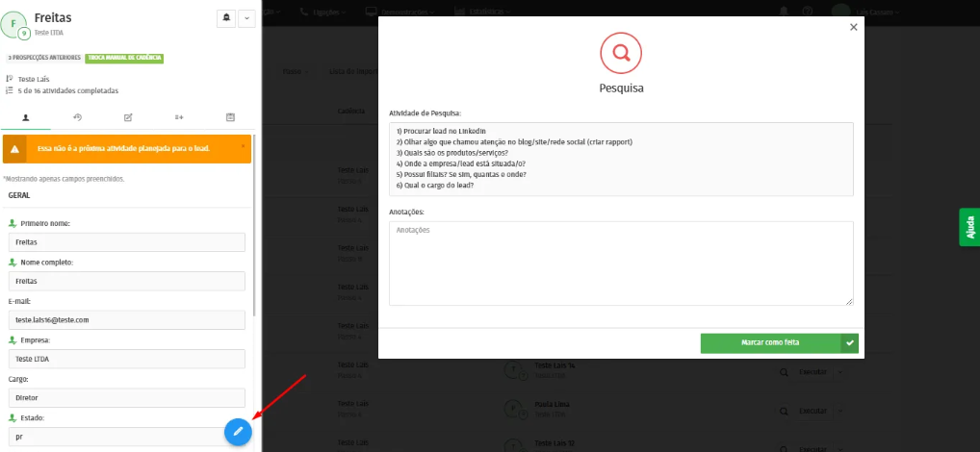
Task: Open the Passo filter dropdown in background
Action: click(x=296, y=72)
